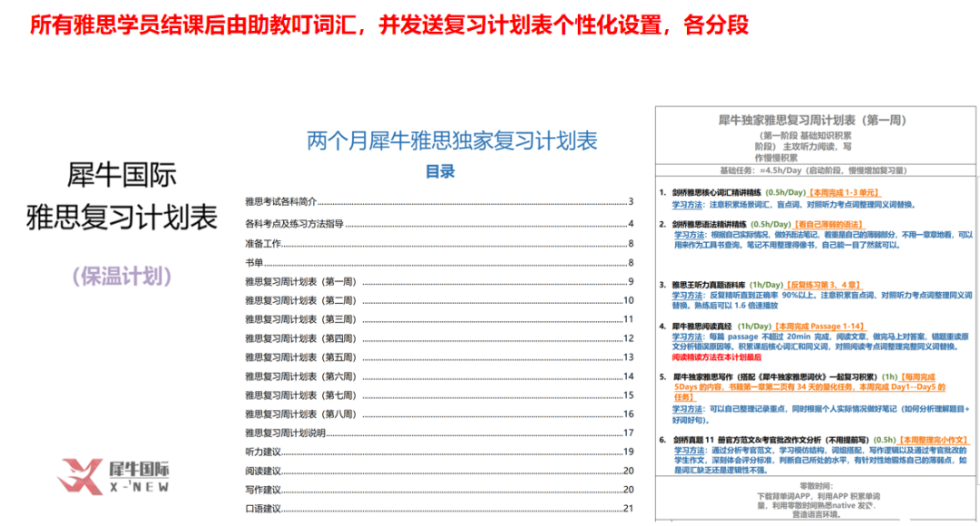Click item 2 剑桥雅思语法精讲精练
The height and width of the screenshot is (526, 980).
point(709,224)
